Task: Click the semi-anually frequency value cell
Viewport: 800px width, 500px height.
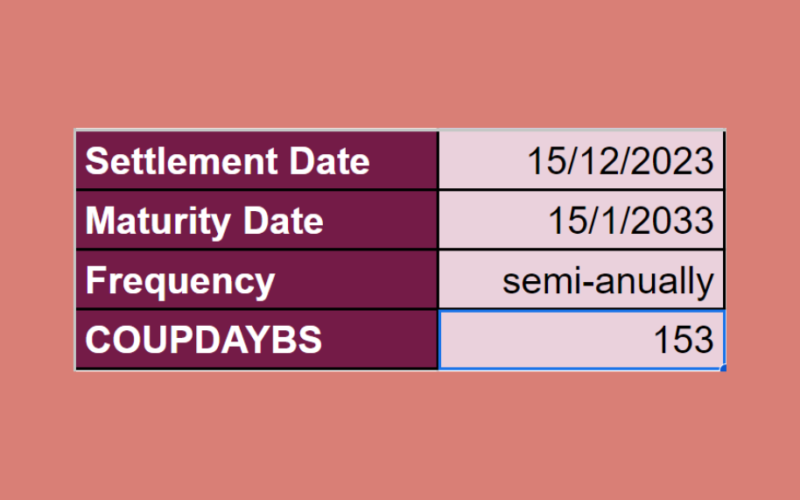Action: click(x=581, y=281)
